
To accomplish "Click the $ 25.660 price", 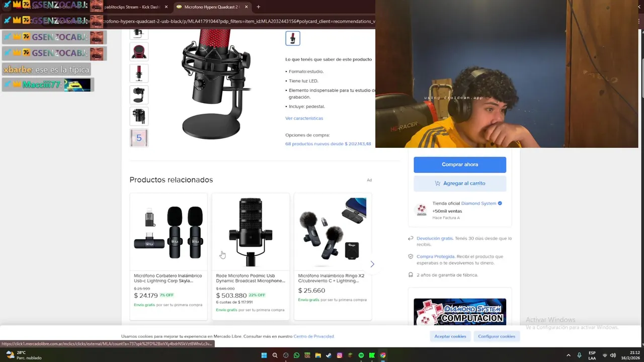I will (311, 291).
